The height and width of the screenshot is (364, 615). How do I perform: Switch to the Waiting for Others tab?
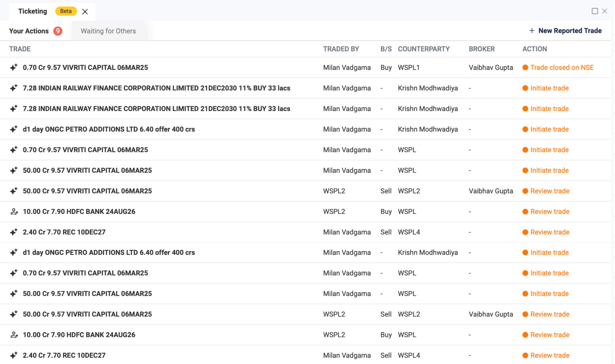(x=108, y=31)
